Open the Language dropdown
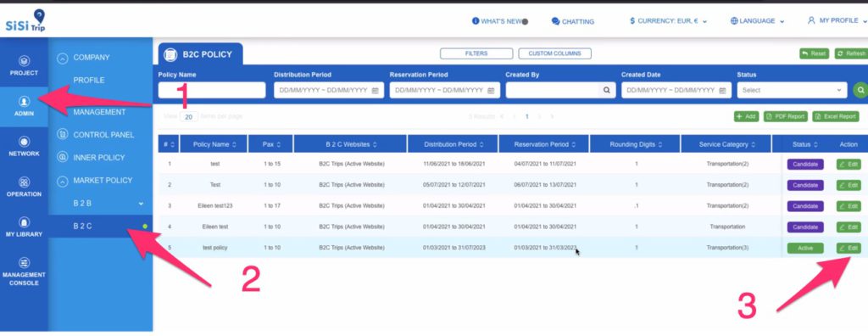This screenshot has height=336, width=868. pyautogui.click(x=757, y=21)
